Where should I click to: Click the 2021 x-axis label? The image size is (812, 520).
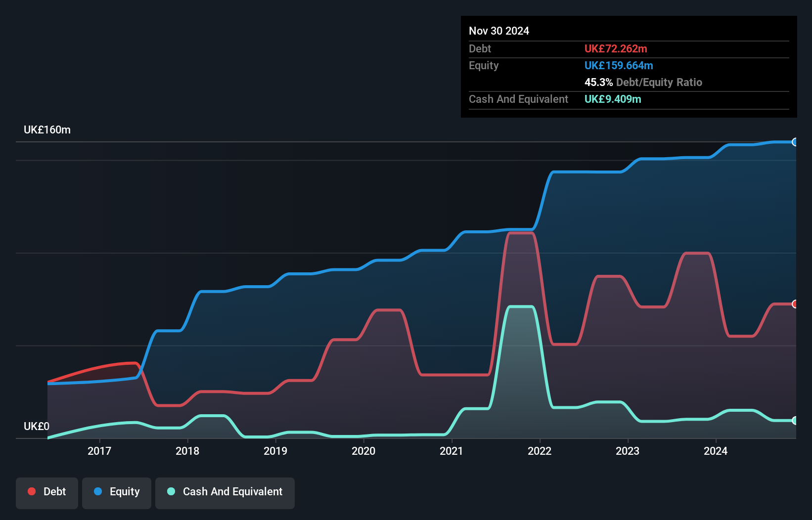pos(451,451)
